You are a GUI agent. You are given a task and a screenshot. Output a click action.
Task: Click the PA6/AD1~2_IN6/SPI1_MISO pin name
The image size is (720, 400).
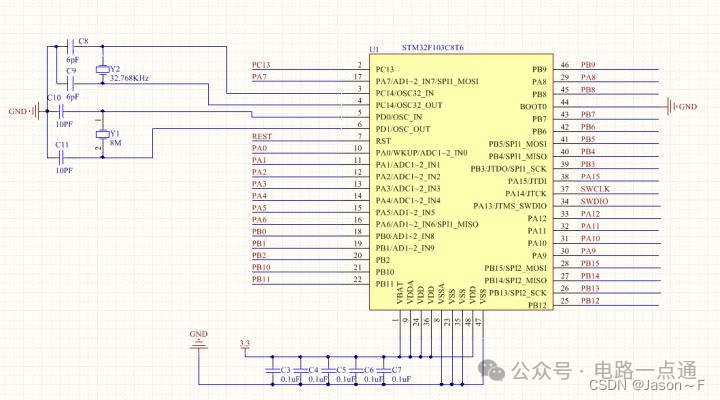[x=427, y=225]
